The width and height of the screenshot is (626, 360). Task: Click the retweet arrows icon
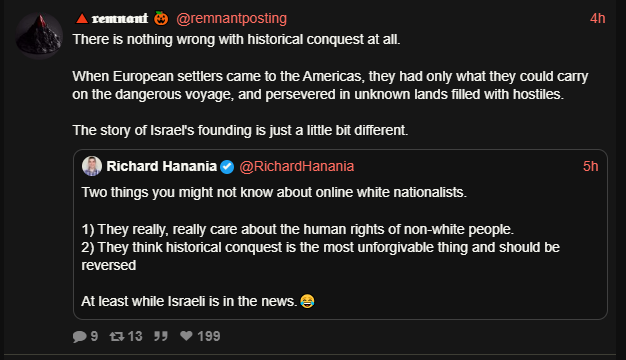point(117,336)
